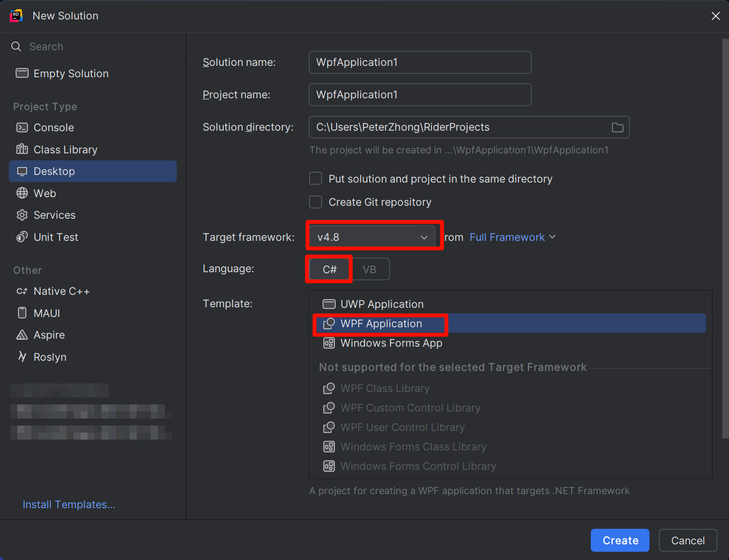Viewport: 729px width, 560px height.
Task: Click the Rider logo in title bar
Action: tap(16, 16)
